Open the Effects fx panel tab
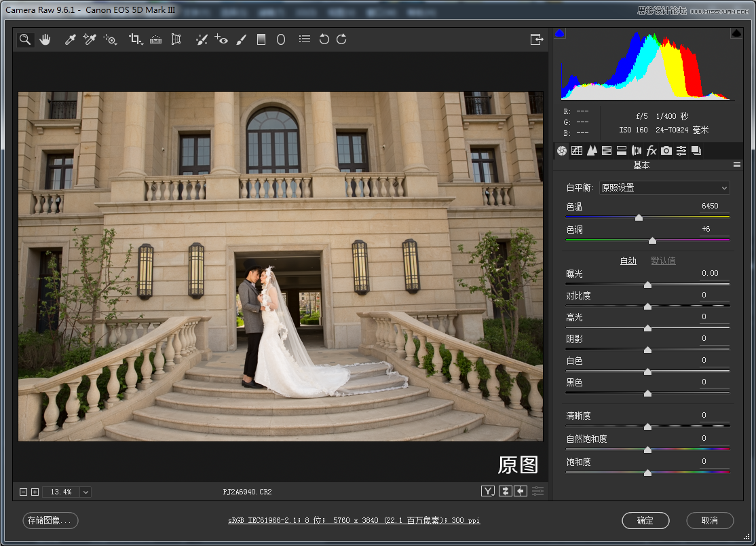 point(651,151)
